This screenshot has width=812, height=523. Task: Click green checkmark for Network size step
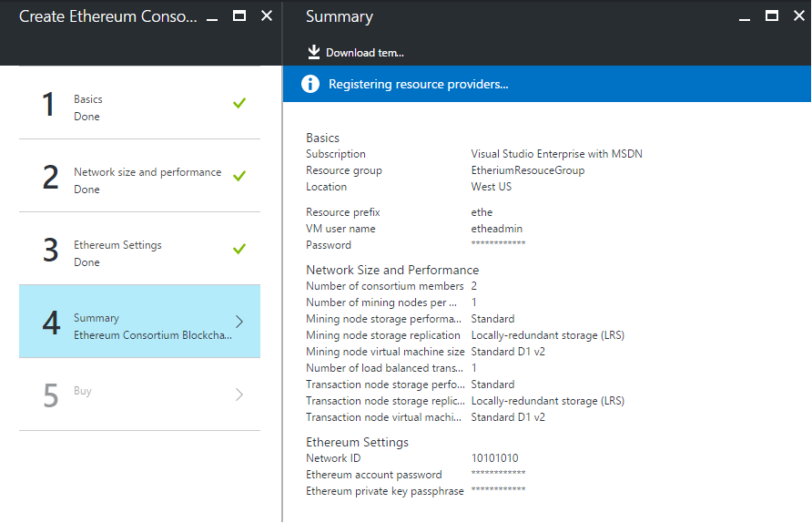point(239,176)
